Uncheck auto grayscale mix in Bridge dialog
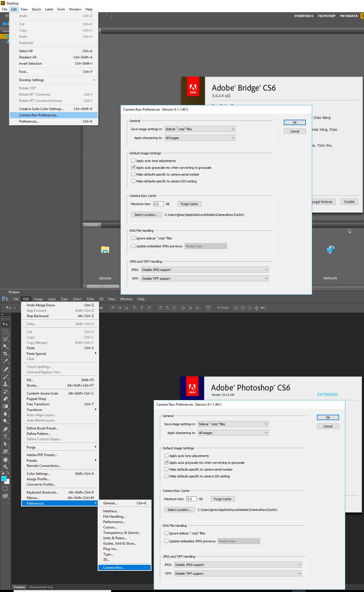 tap(133, 168)
